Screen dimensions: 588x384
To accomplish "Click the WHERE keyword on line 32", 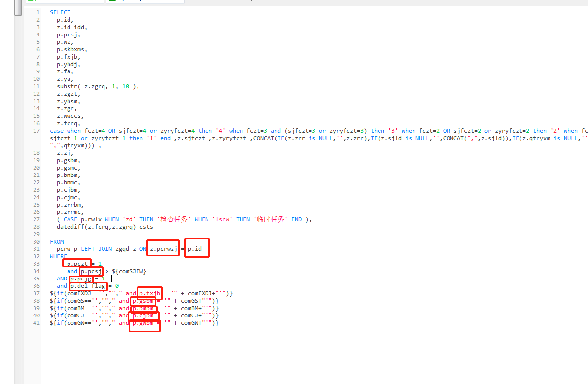I will tap(58, 256).
